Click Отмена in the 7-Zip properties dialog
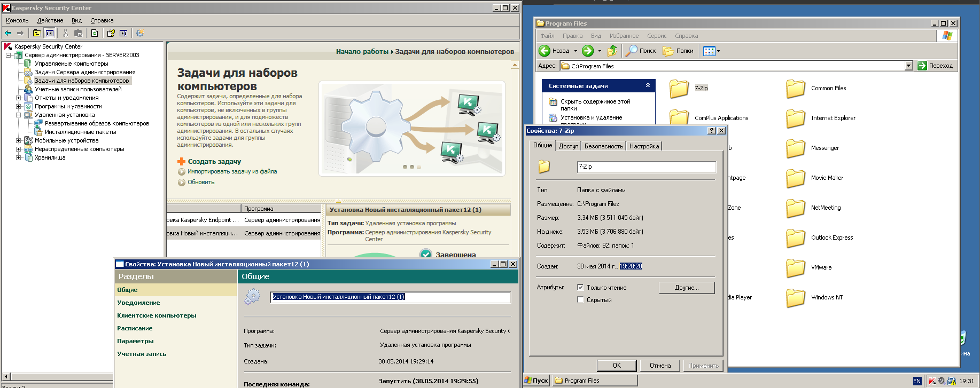 click(660, 366)
